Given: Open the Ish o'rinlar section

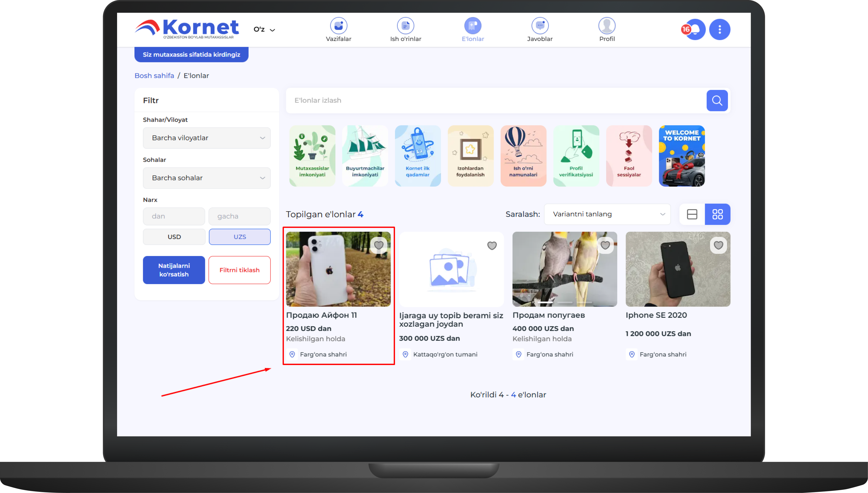Looking at the screenshot, I should point(405,26).
